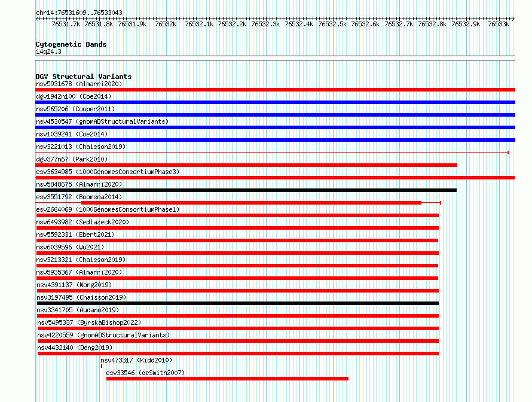Open esv3634985 (1000GenomesConsortiumPhase3) label
This screenshot has height=402, width=532.
pos(108,172)
